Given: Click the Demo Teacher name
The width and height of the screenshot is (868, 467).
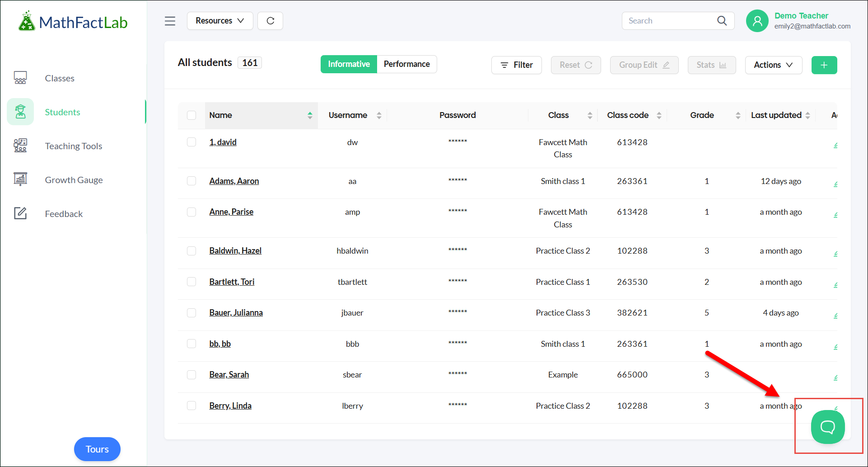Looking at the screenshot, I should coord(801,16).
